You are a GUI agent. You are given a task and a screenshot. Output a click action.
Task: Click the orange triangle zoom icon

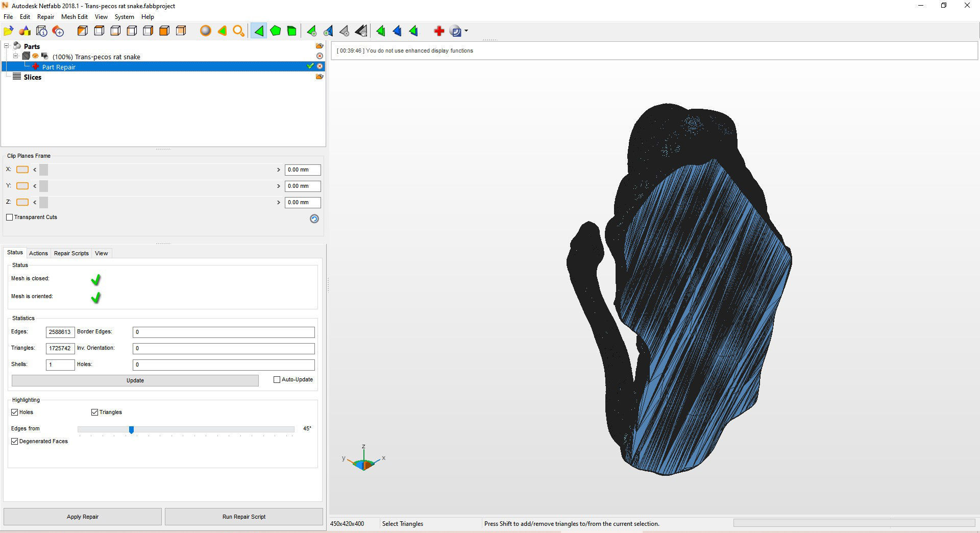click(x=222, y=31)
